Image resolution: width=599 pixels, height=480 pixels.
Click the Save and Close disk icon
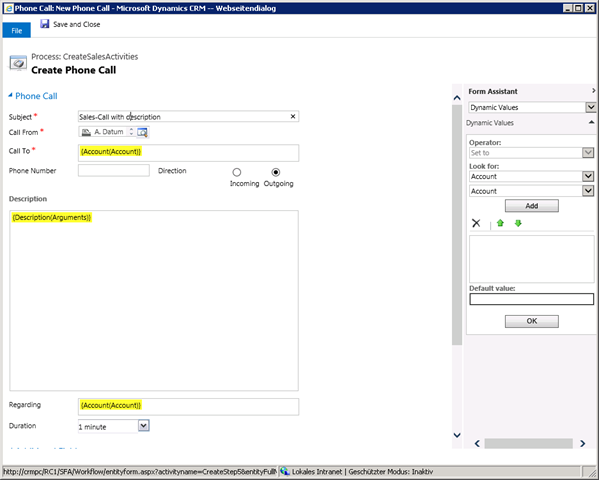[45, 24]
